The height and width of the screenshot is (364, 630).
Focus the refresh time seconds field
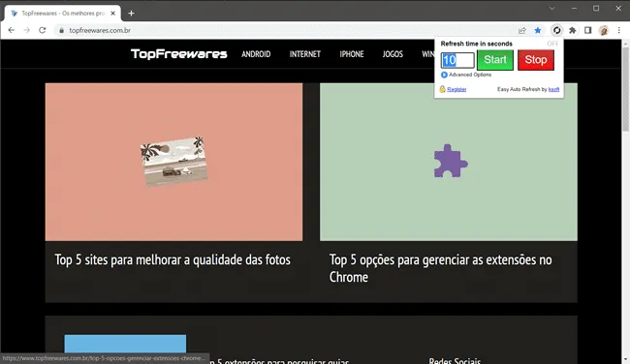pyautogui.click(x=457, y=60)
